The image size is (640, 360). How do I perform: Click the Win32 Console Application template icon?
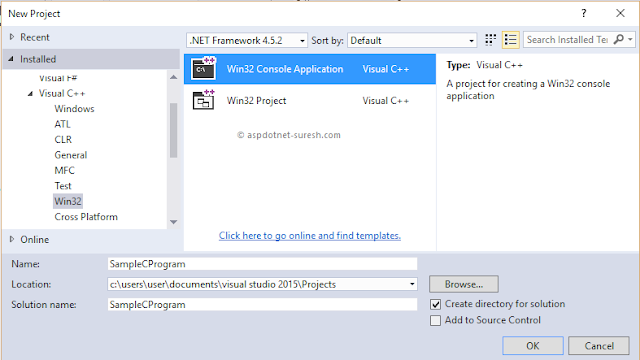pos(204,69)
